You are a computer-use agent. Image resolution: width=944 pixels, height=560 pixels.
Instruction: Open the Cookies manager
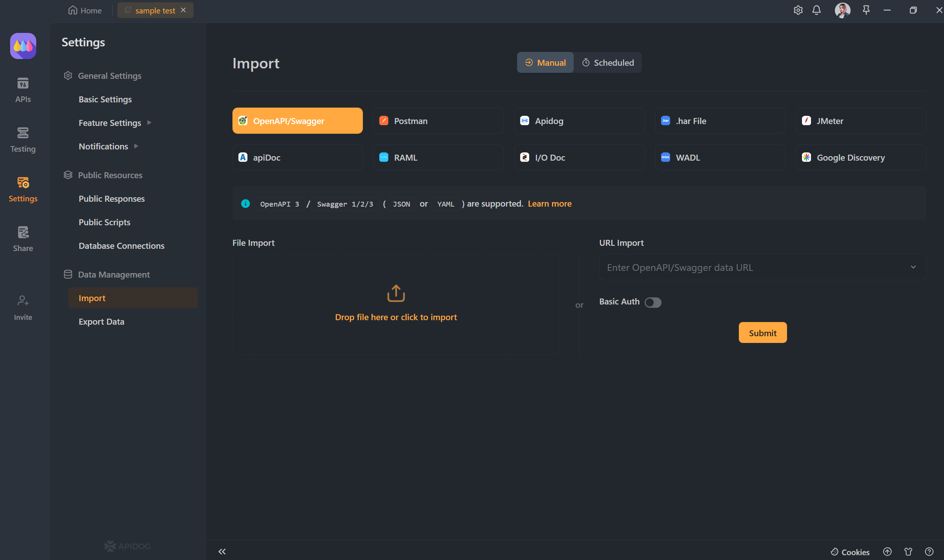tap(850, 552)
